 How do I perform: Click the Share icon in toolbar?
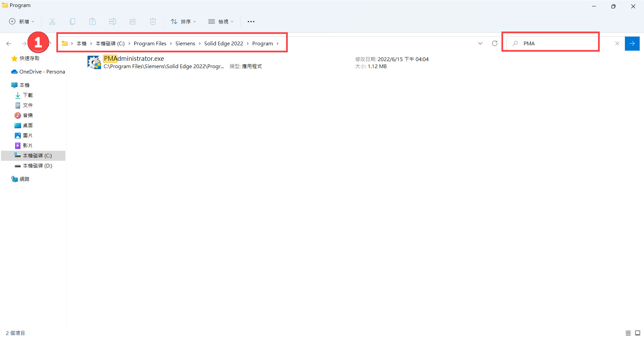point(133,21)
